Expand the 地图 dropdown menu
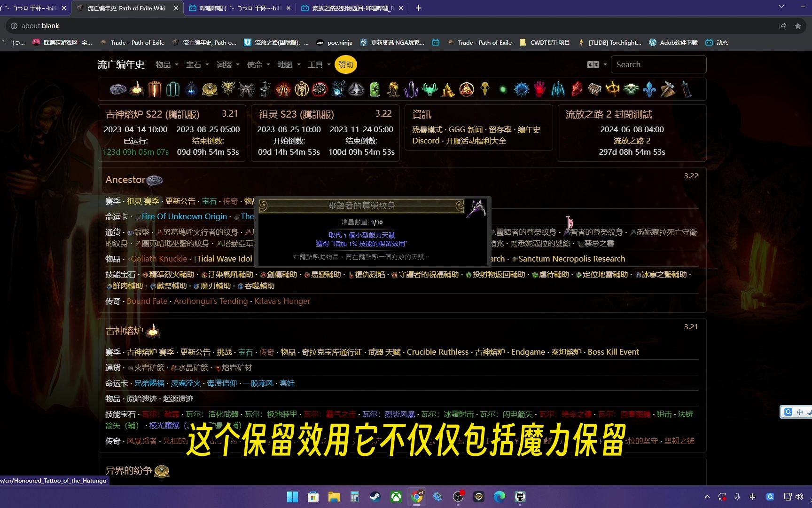Viewport: 812px width, 508px height. pyautogui.click(x=289, y=64)
